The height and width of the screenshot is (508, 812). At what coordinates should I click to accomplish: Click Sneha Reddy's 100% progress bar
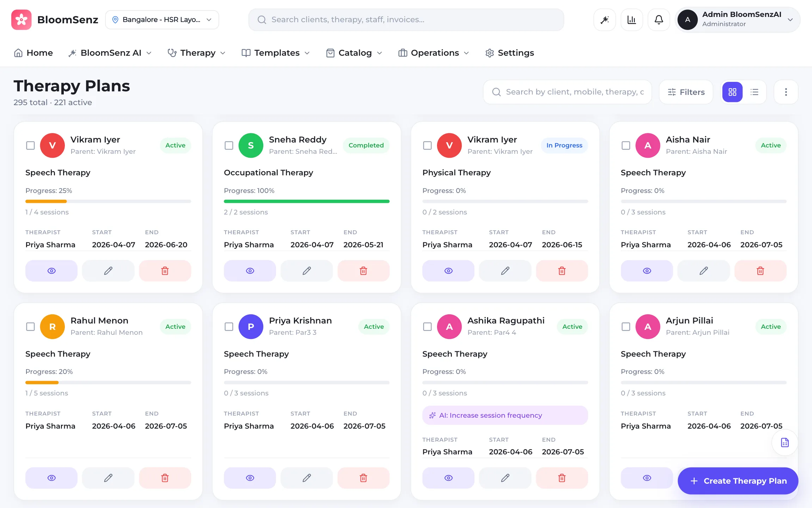point(307,201)
